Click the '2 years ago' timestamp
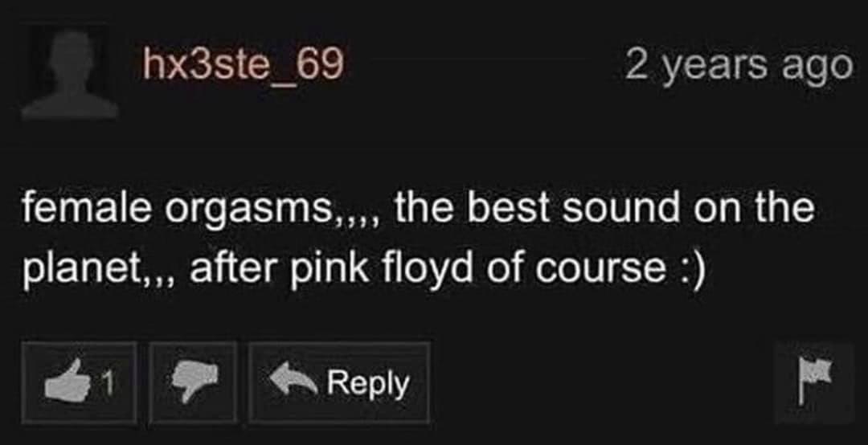 click(739, 66)
